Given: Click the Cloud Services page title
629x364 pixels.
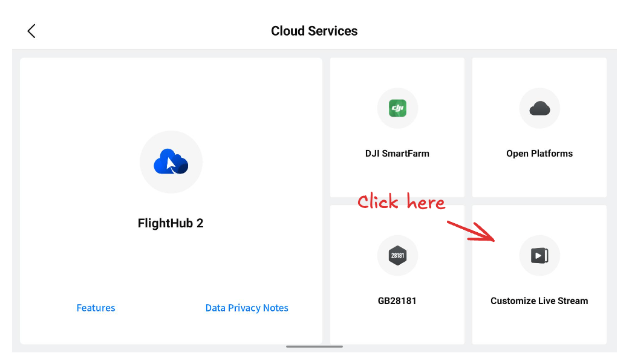Looking at the screenshot, I should point(314,31).
